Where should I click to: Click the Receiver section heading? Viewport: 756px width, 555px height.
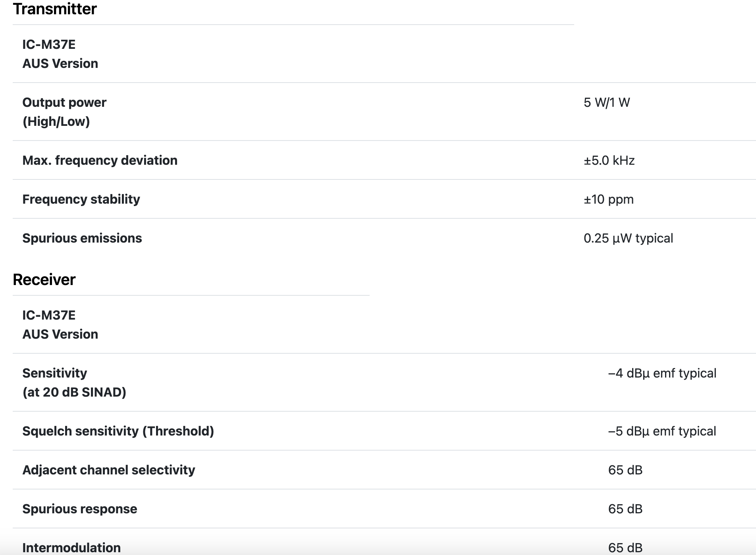pyautogui.click(x=44, y=280)
